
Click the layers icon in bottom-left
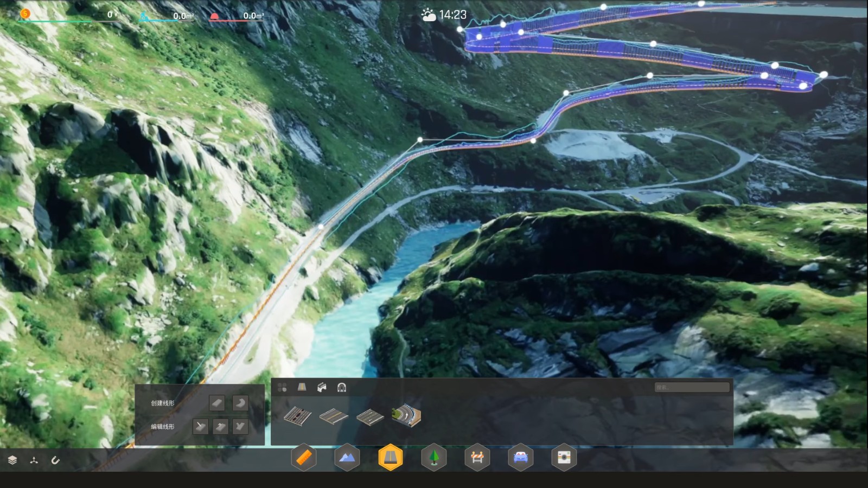(12, 460)
